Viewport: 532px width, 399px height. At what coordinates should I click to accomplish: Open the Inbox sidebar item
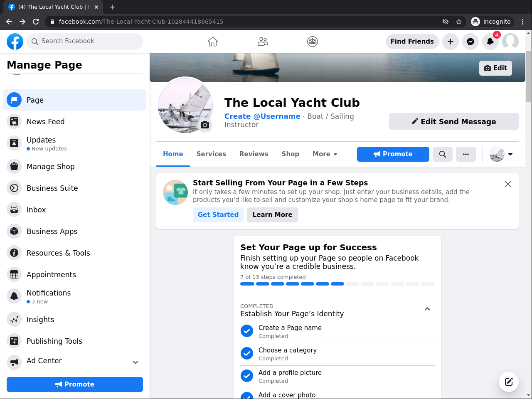(x=75, y=210)
